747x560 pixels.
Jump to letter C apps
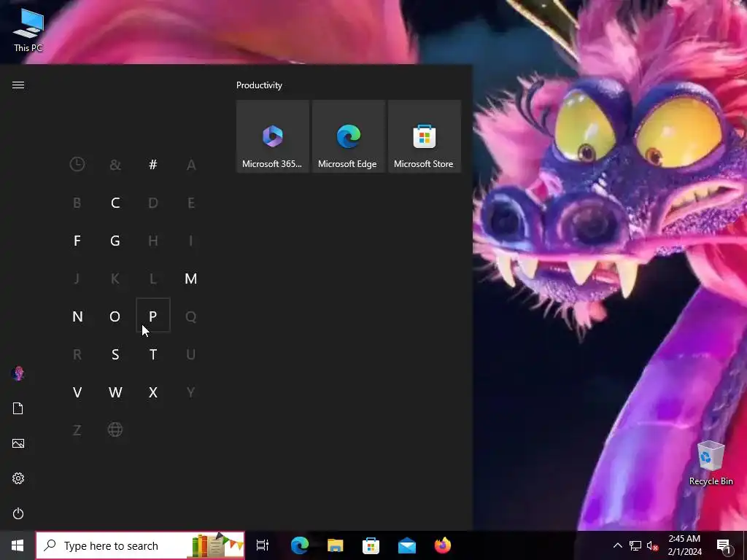[115, 203]
